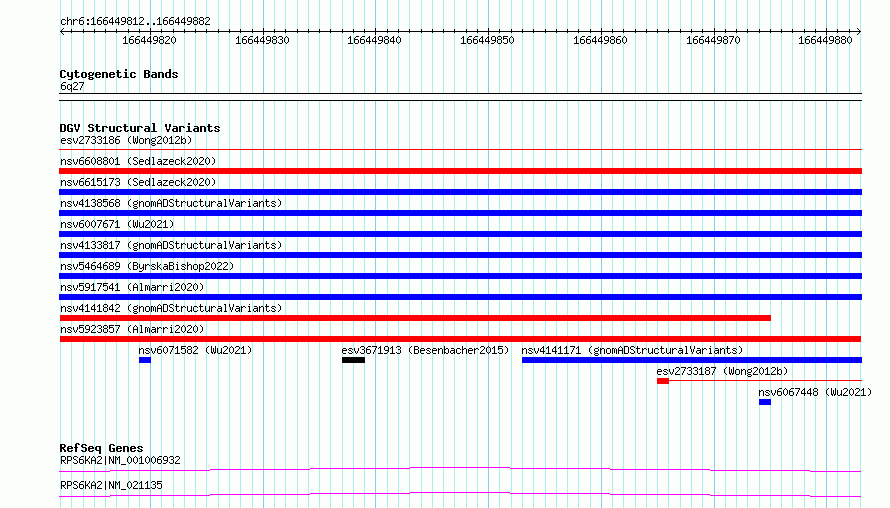This screenshot has width=890, height=508.
Task: Click the magenta line of RPS6KA2|NM_021135
Action: point(460,494)
